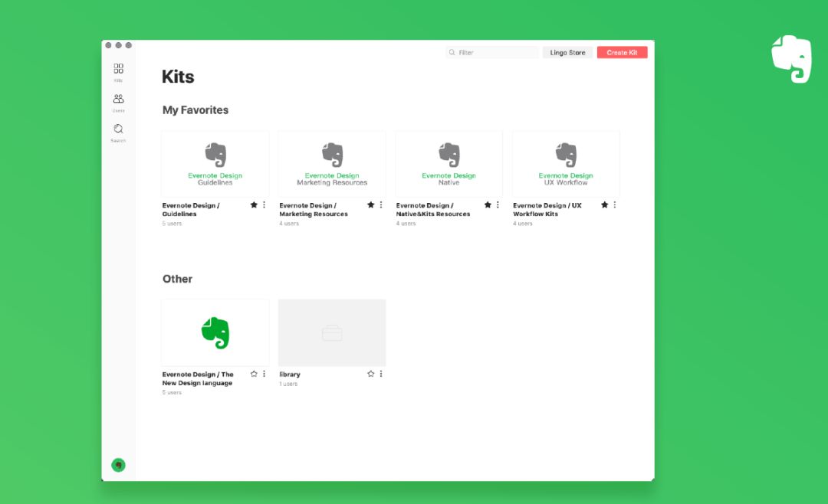
Task: Open the Lingo Store
Action: click(567, 52)
